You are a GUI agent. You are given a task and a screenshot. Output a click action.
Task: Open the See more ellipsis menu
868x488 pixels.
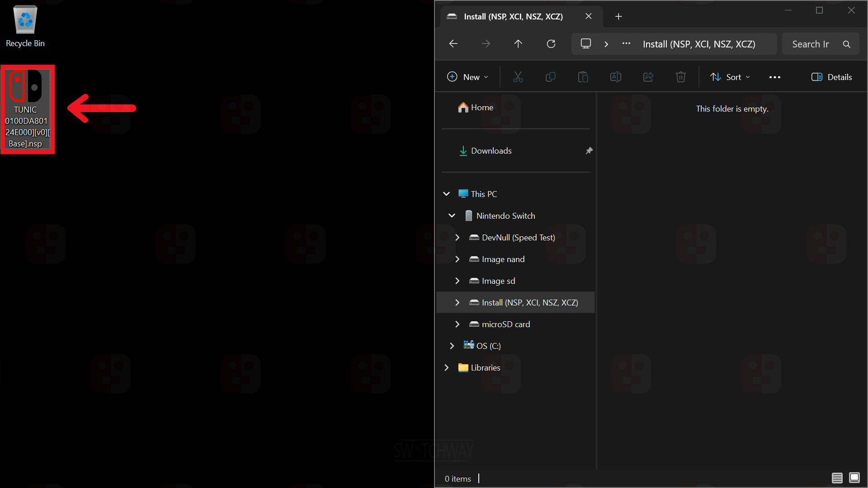click(774, 77)
